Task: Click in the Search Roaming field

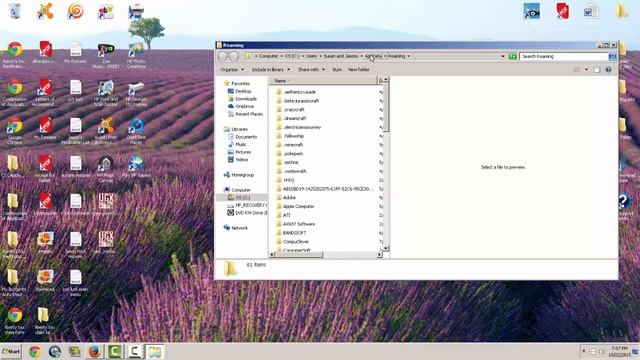Action: click(x=563, y=56)
